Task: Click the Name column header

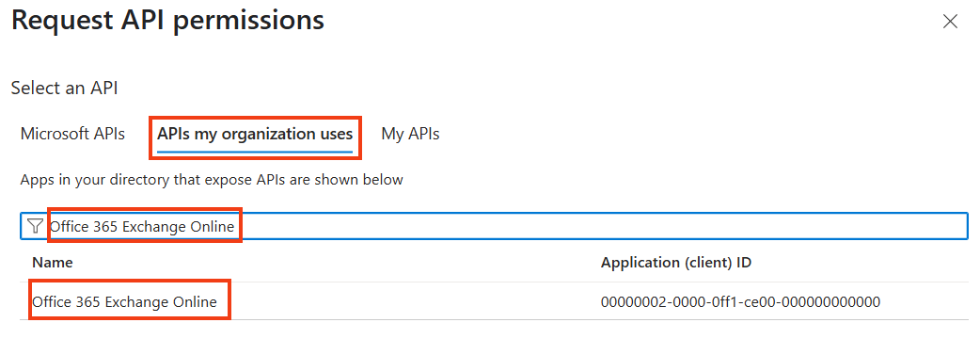Action: [x=53, y=263]
